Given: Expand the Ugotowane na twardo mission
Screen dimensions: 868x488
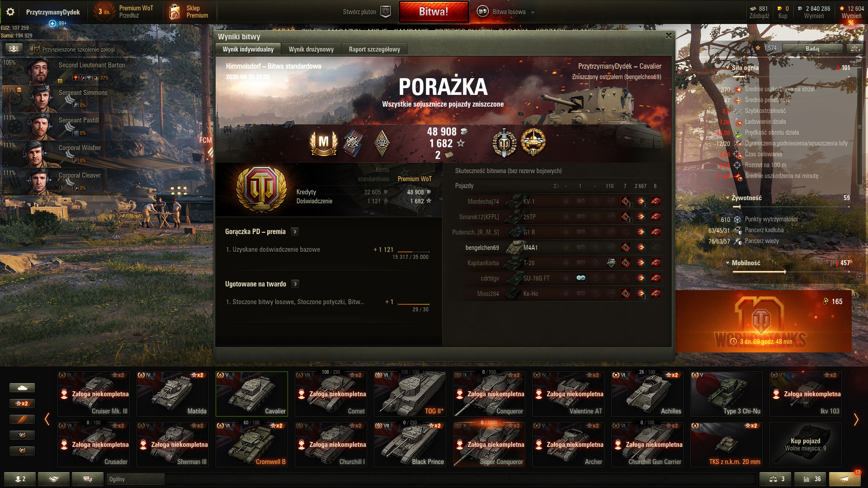Looking at the screenshot, I should (295, 284).
